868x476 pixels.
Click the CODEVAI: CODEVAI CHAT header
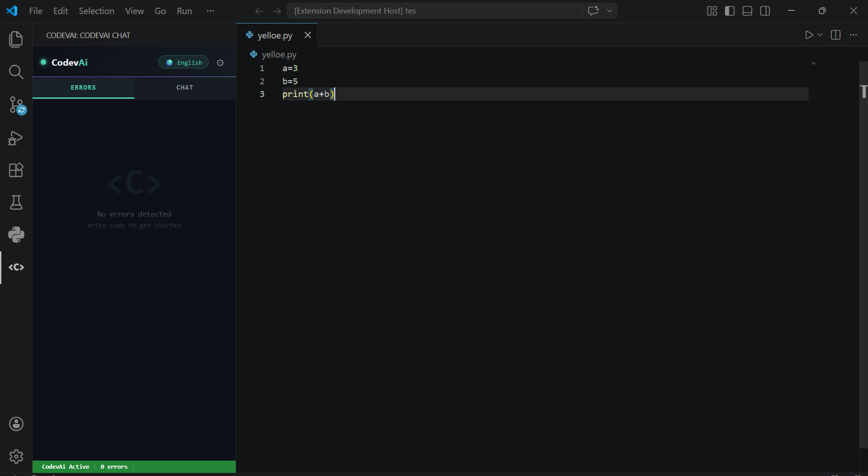(x=88, y=35)
